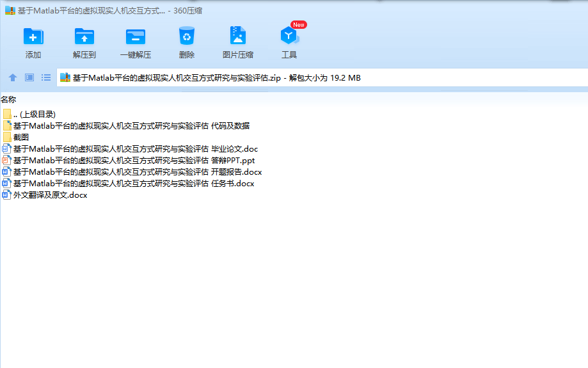Open the 工具 tools menu icon
Image resolution: width=588 pixels, height=368 pixels.
coord(289,36)
